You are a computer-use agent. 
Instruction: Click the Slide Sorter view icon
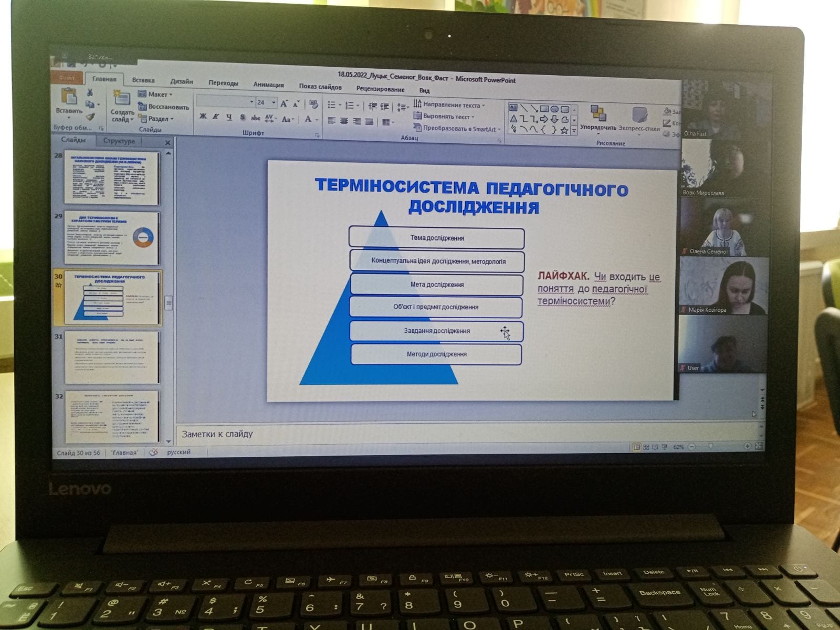pyautogui.click(x=646, y=447)
